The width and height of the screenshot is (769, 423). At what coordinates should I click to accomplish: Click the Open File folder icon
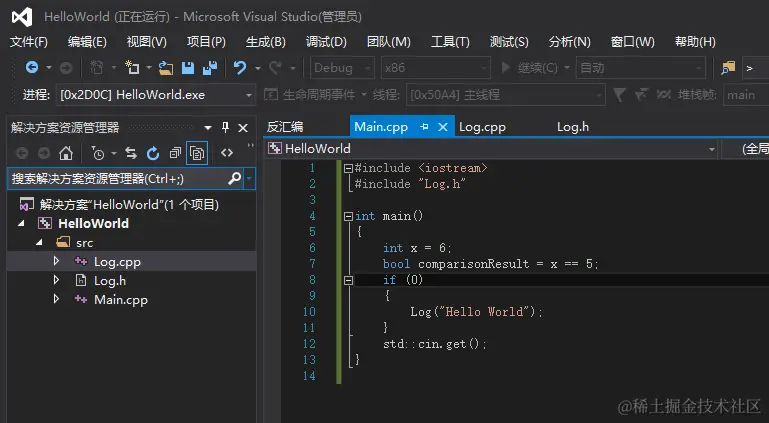166,68
